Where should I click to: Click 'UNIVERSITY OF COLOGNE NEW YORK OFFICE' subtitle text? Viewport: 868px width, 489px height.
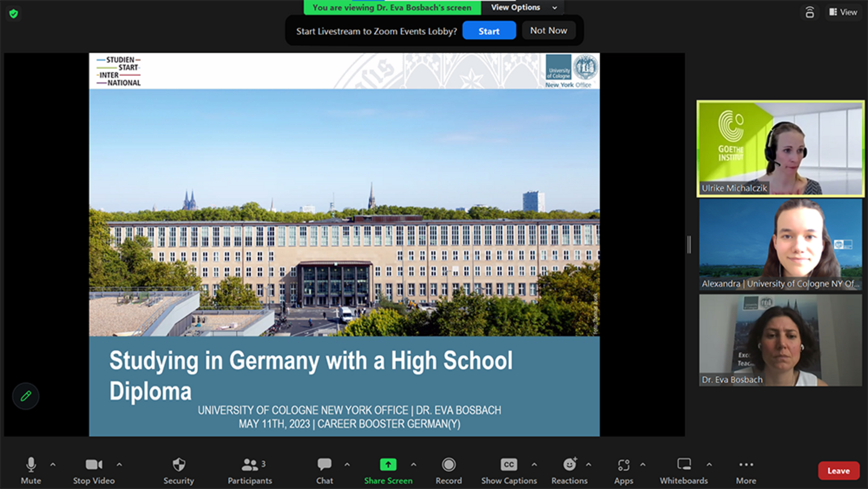point(303,410)
